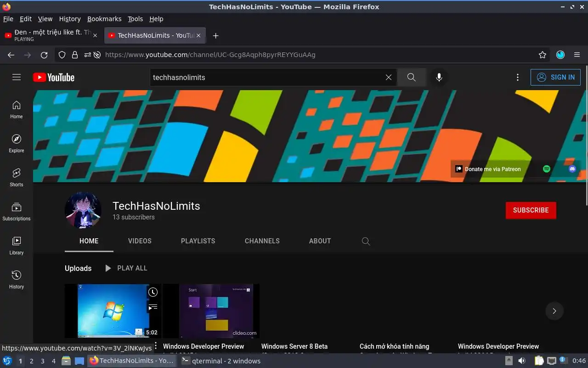The width and height of the screenshot is (588, 368).
Task: Open Shorts in the sidebar
Action: pyautogui.click(x=17, y=178)
